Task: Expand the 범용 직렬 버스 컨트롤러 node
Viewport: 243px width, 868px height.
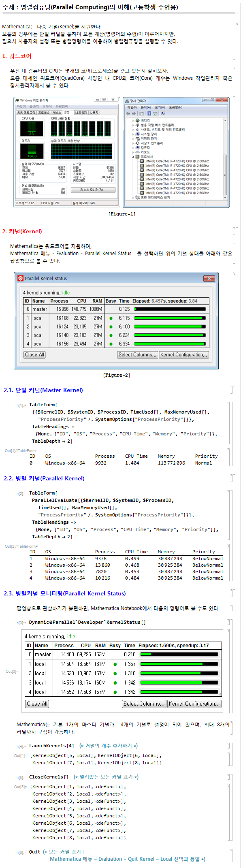Action: coord(133,125)
